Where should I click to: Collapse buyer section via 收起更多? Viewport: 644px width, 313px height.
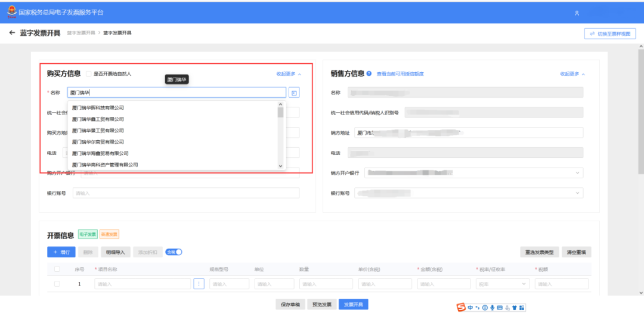click(x=289, y=74)
